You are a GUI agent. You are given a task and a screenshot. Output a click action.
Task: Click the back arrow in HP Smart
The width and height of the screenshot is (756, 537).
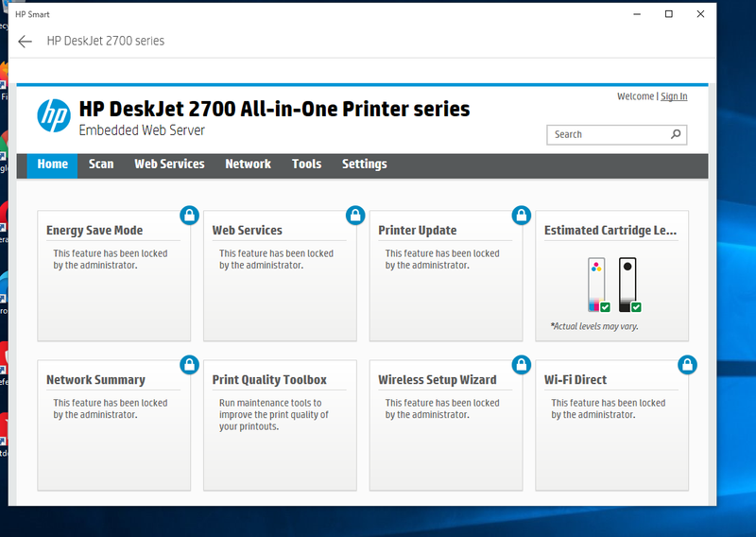click(x=25, y=42)
